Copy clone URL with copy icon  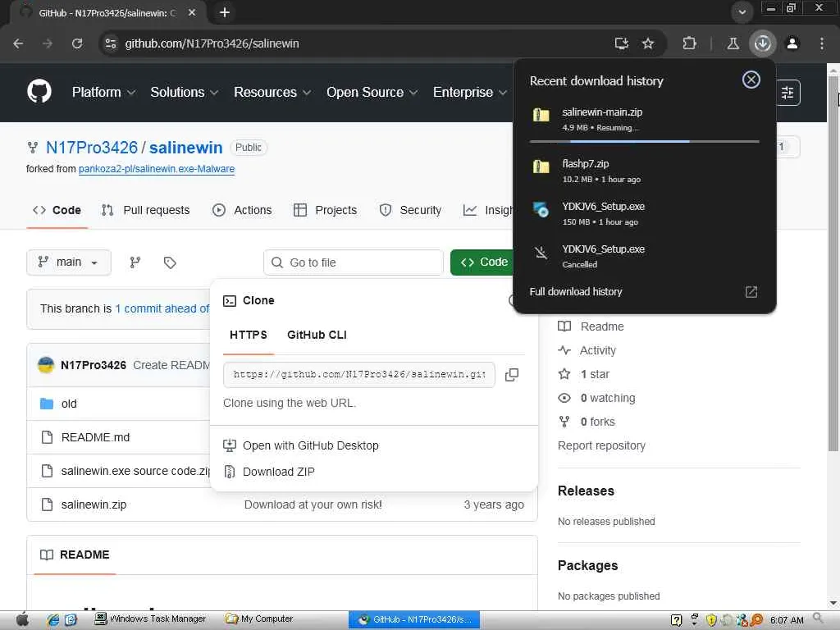pos(512,374)
